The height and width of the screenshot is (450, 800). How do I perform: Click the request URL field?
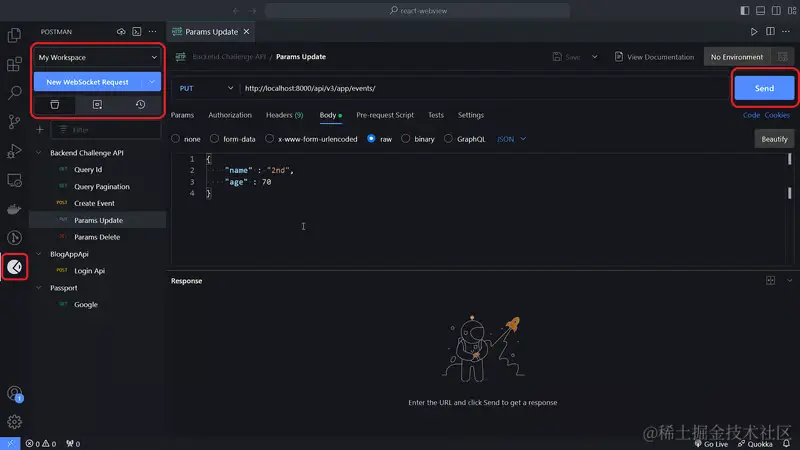[x=480, y=88]
